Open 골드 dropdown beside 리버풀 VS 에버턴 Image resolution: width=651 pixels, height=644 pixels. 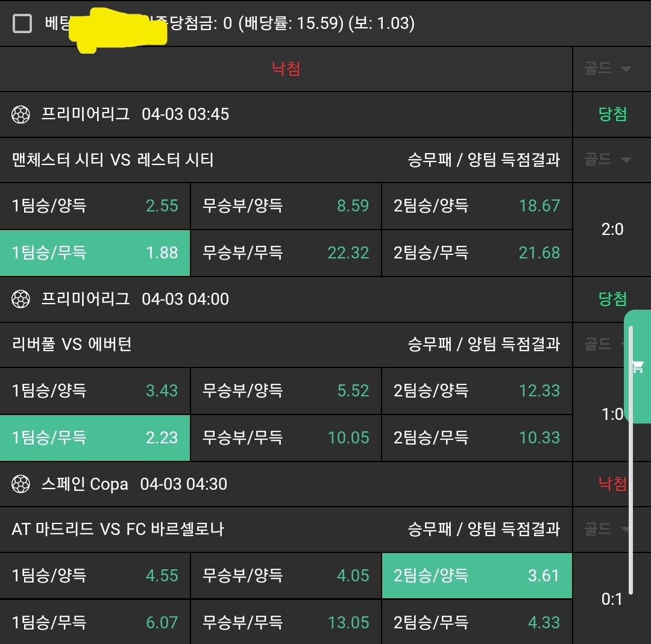click(x=606, y=344)
